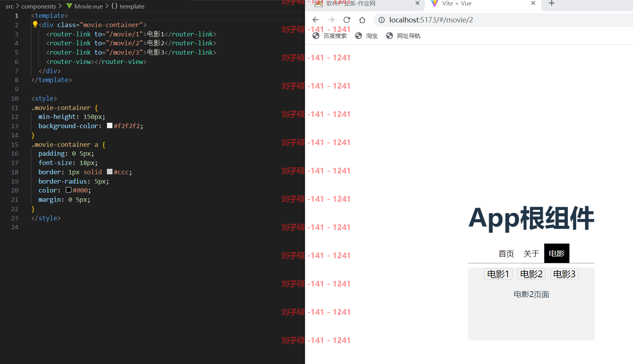Click the App根组件 heading
The height and width of the screenshot is (364, 633).
click(x=531, y=218)
